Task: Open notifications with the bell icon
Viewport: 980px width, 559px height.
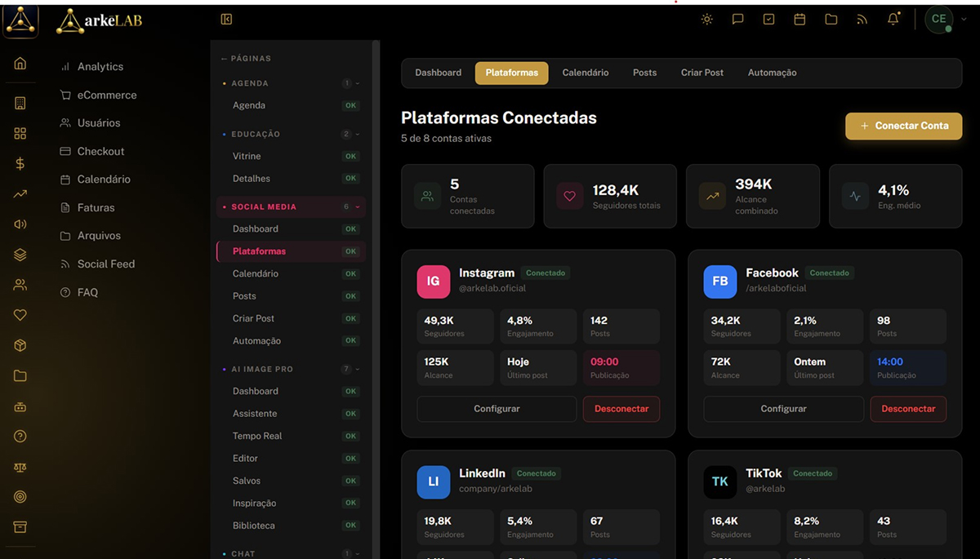Action: [x=893, y=19]
